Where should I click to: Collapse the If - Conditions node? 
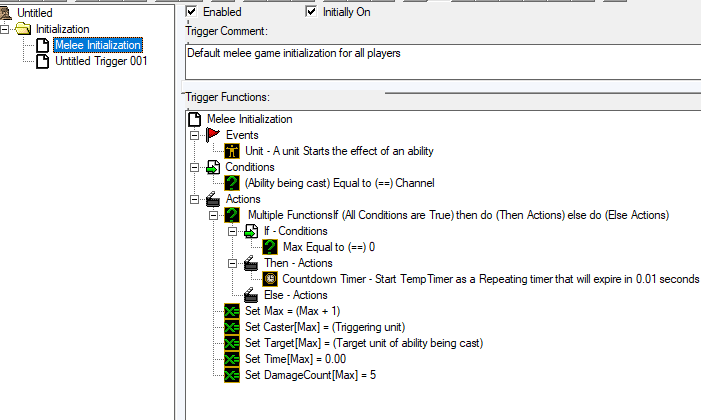click(x=232, y=231)
